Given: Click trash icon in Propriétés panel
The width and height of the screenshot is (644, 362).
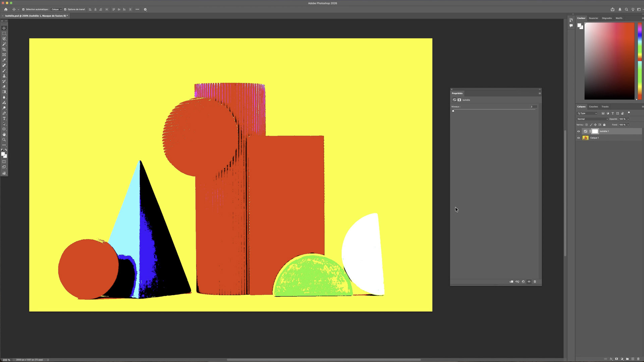Looking at the screenshot, I should [535, 282].
